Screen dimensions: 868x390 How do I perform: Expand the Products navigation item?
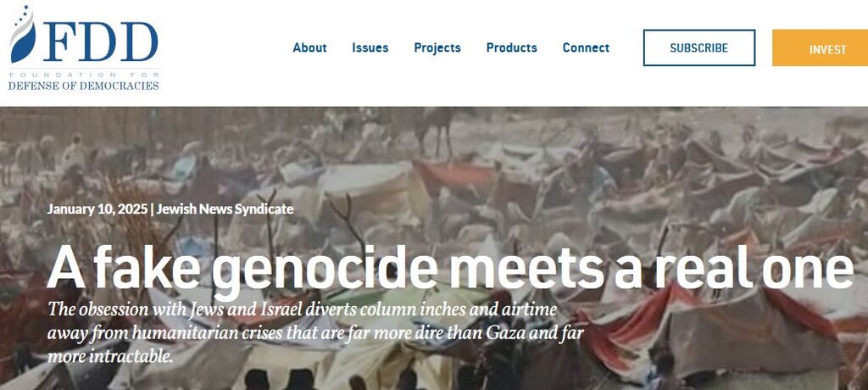click(511, 47)
